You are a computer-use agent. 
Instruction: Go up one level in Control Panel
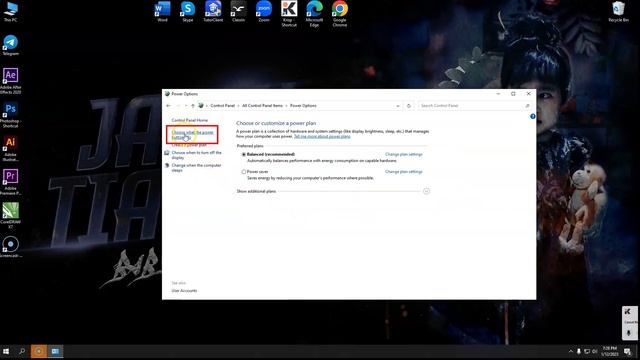pyautogui.click(x=193, y=106)
